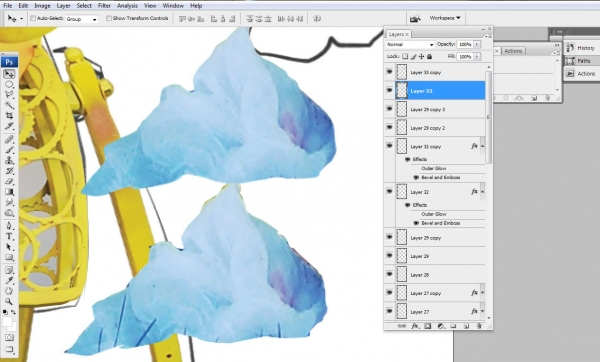This screenshot has width=600, height=362.
Task: Hide Layer 29 copy 2
Action: (x=390, y=127)
